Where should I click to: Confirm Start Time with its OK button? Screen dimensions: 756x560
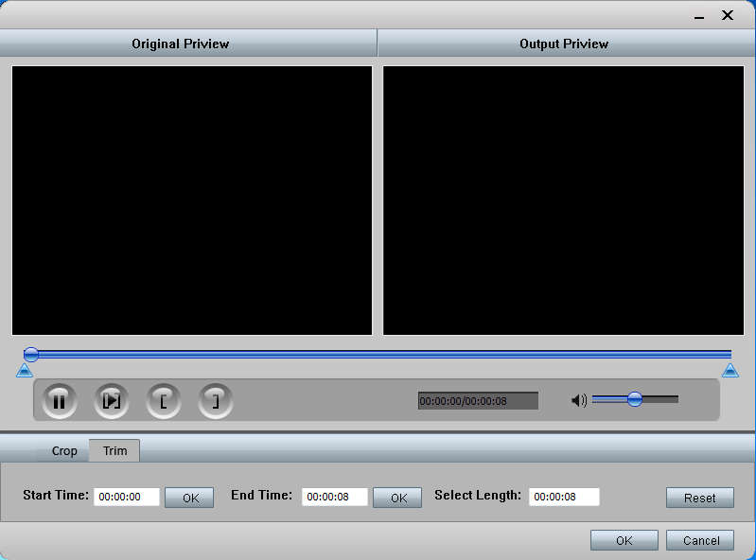coord(189,498)
